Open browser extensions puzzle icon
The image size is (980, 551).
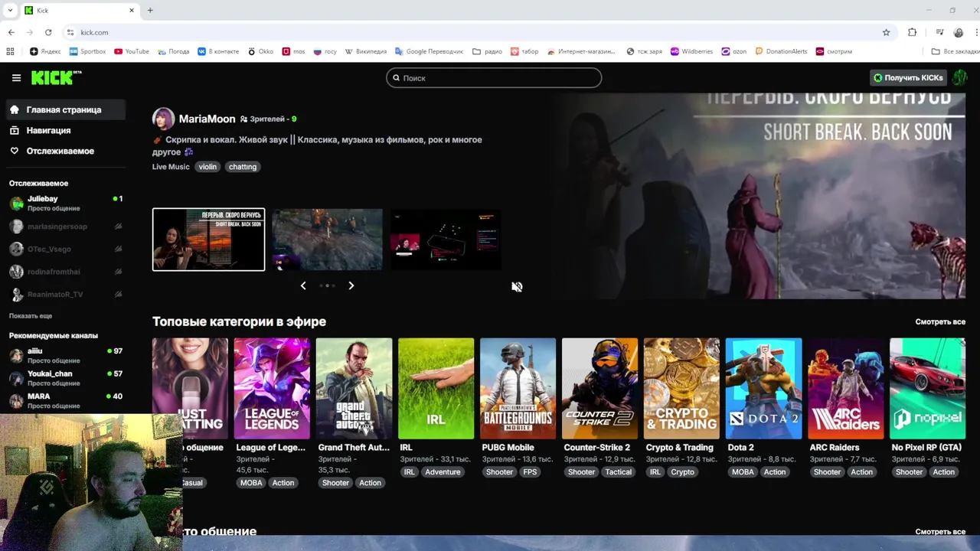tap(912, 32)
